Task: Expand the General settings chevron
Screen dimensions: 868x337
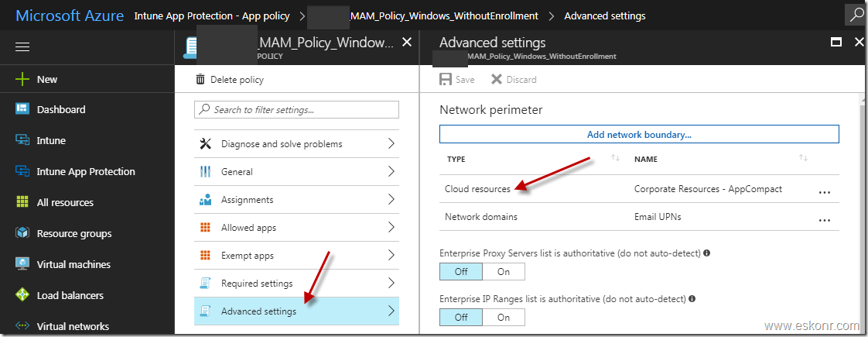Action: coord(391,171)
